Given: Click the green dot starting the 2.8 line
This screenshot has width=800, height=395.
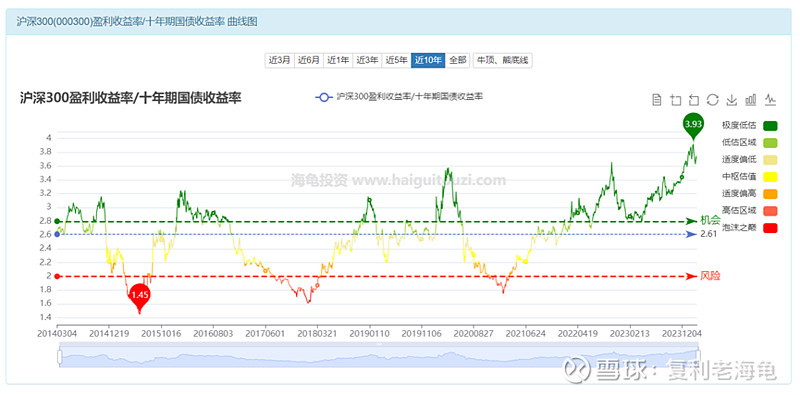Looking at the screenshot, I should click(x=57, y=221).
